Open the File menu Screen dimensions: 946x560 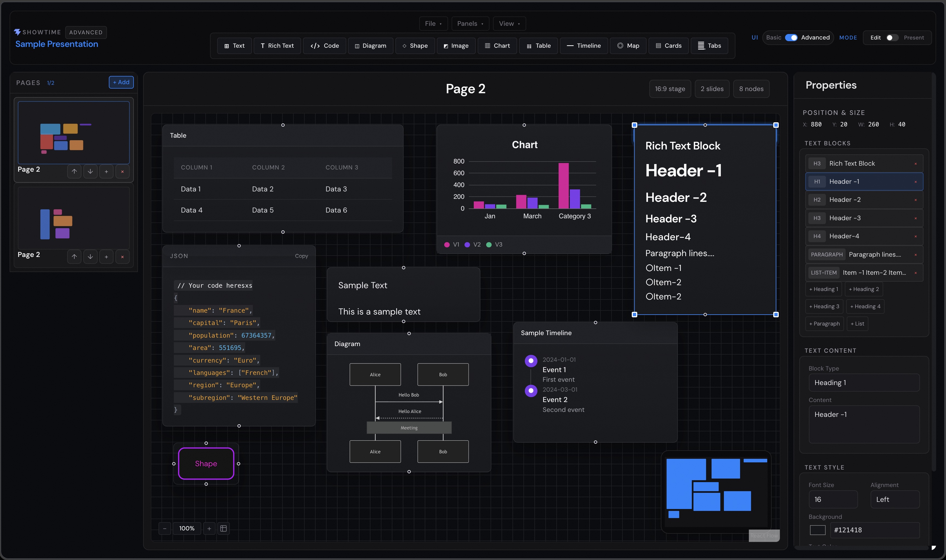434,23
